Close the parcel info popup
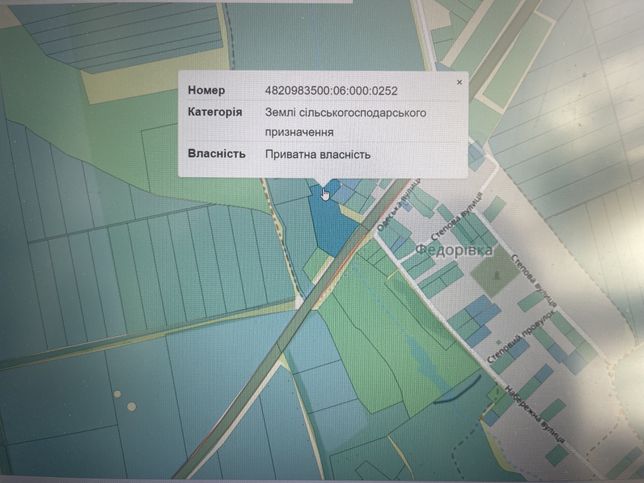The image size is (644, 483). (x=459, y=82)
